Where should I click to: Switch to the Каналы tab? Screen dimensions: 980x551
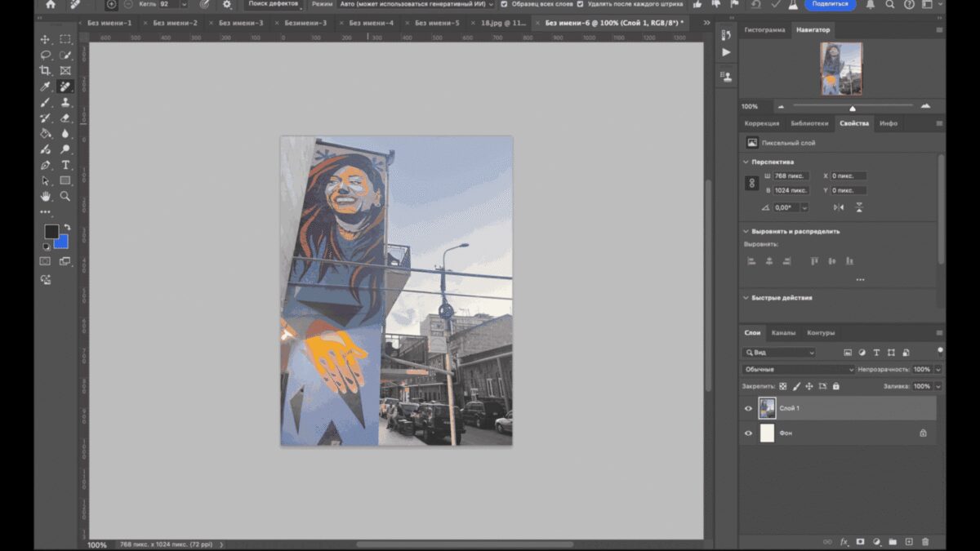coord(783,333)
